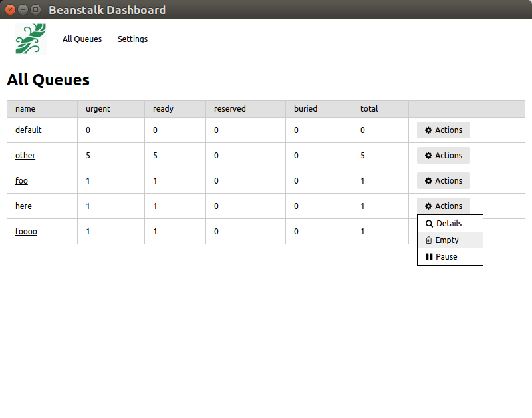Image resolution: width=532 pixels, height=418 pixels.
Task: Click buried value 0 in default row
Action: click(x=296, y=130)
